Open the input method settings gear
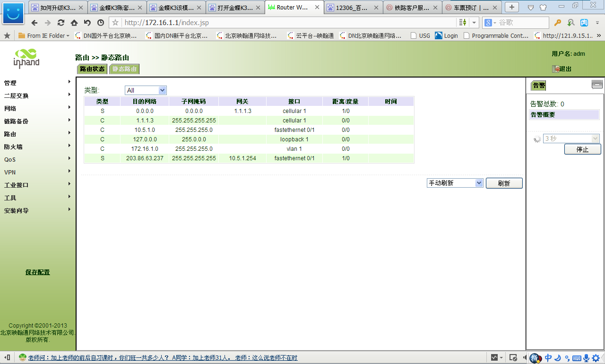Image resolution: width=605 pixels, height=364 pixels. point(596,358)
